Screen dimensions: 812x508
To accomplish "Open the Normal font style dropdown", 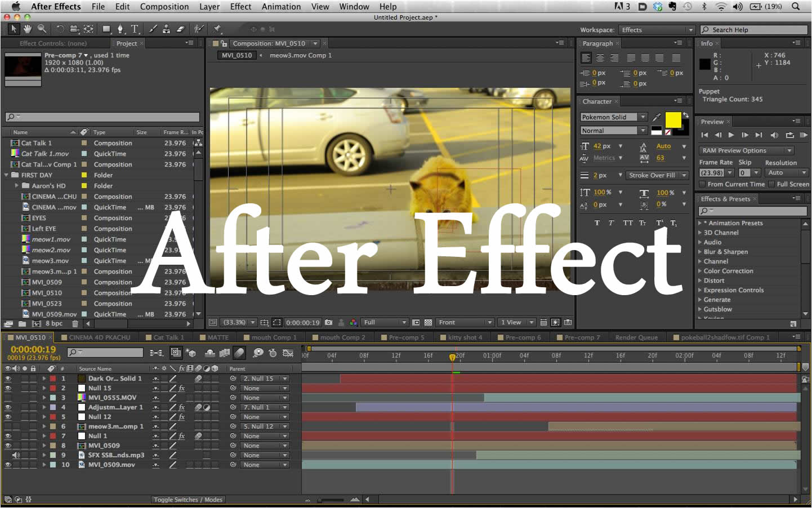I will [614, 131].
